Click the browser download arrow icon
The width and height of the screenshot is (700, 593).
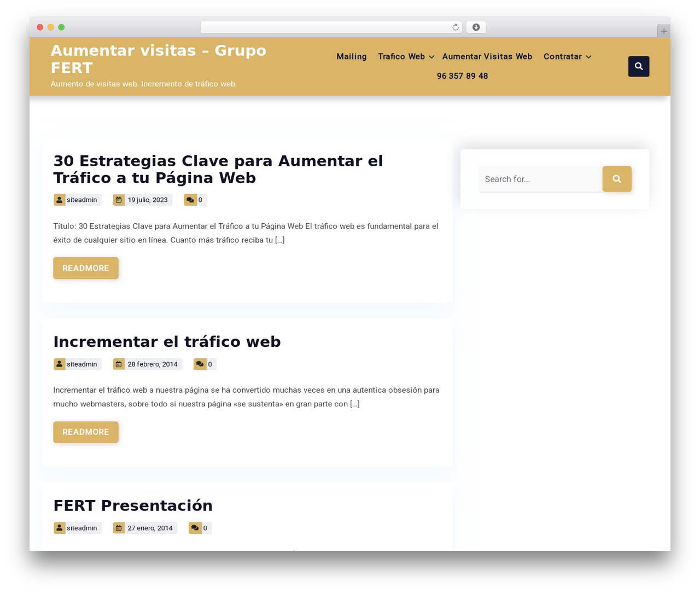476,27
